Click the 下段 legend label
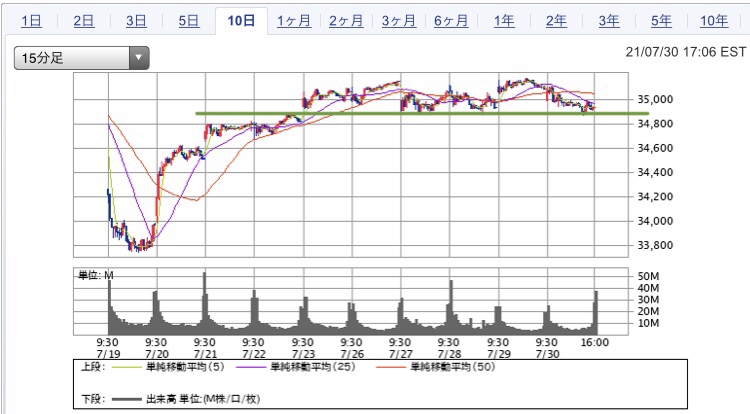This screenshot has height=414, width=750. pos(93,399)
